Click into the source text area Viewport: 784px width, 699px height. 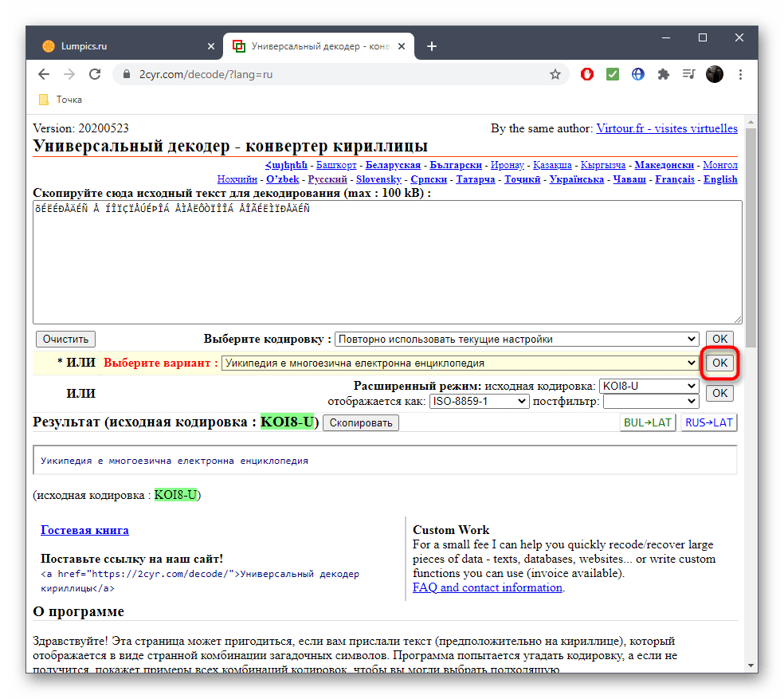387,262
